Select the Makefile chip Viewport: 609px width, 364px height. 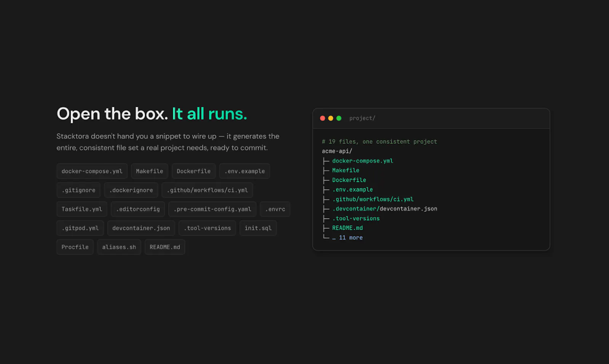150,171
